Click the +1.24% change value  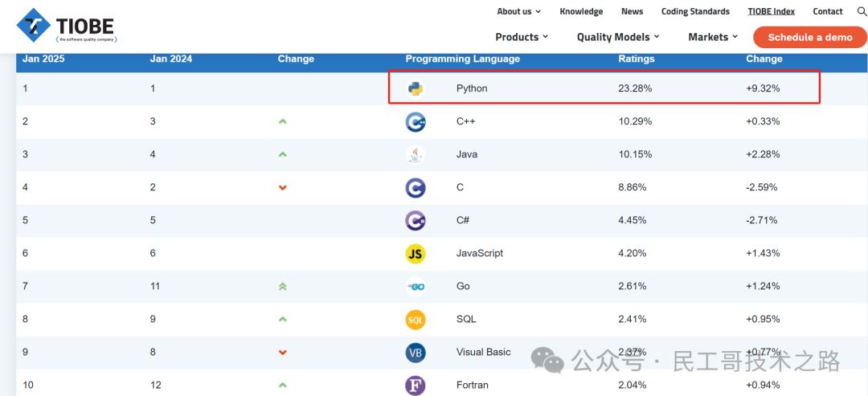pos(763,287)
